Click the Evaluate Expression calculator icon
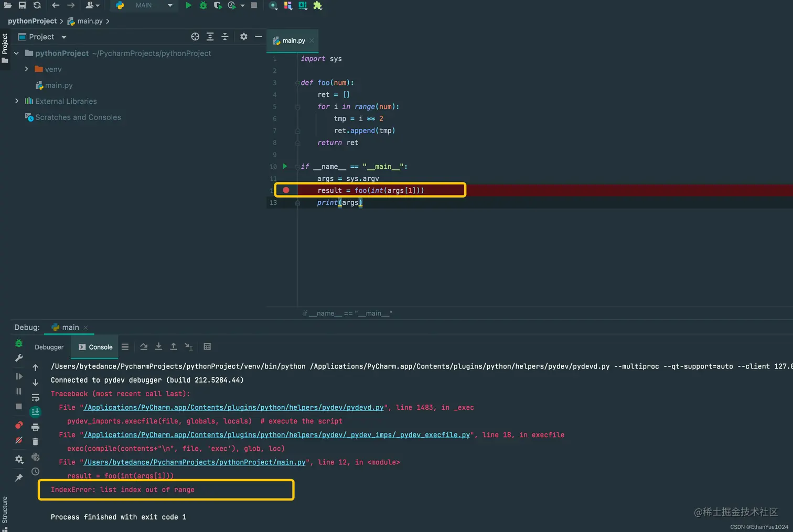Viewport: 793px width, 532px height. point(207,346)
